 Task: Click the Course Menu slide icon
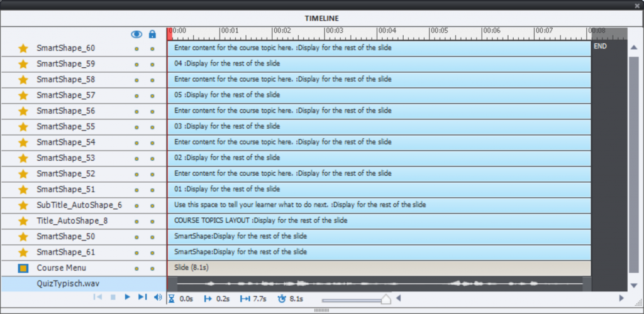(x=23, y=268)
